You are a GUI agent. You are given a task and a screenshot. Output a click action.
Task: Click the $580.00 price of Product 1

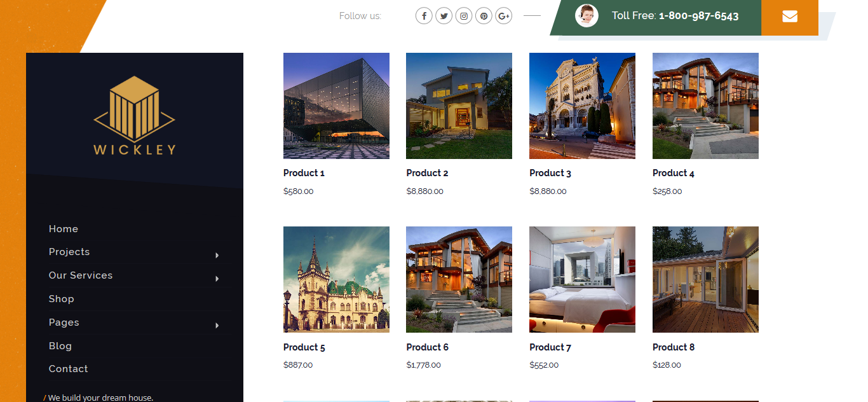coord(299,191)
